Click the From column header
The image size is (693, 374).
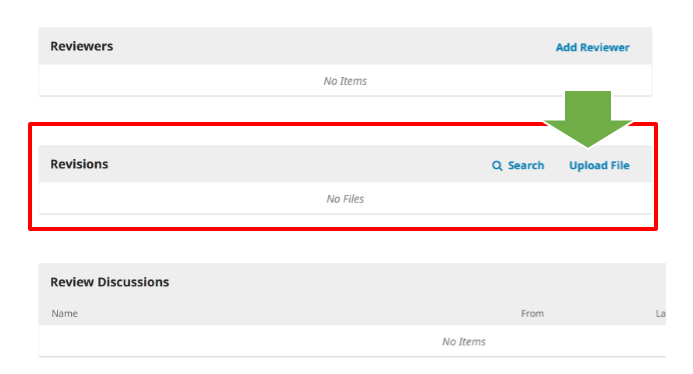point(532,313)
